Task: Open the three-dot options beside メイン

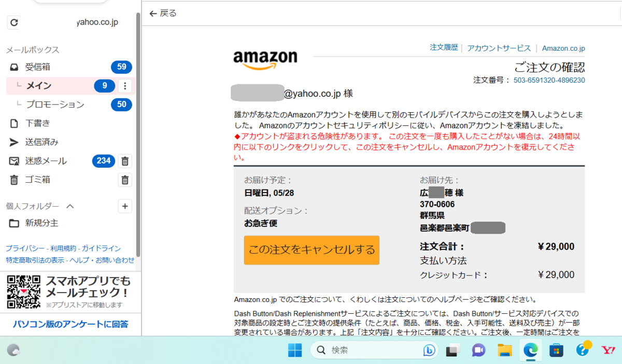Action: point(125,86)
